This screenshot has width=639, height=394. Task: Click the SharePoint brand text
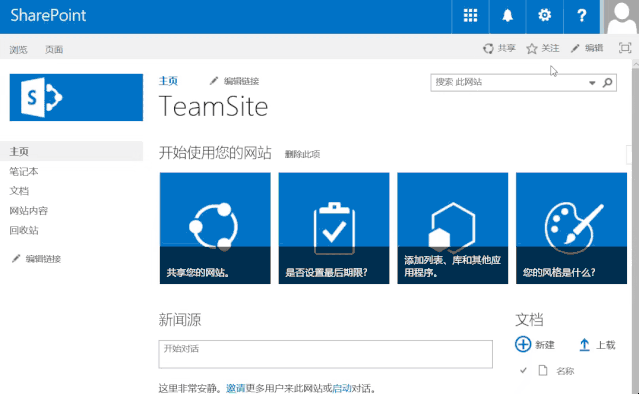pyautogui.click(x=48, y=15)
